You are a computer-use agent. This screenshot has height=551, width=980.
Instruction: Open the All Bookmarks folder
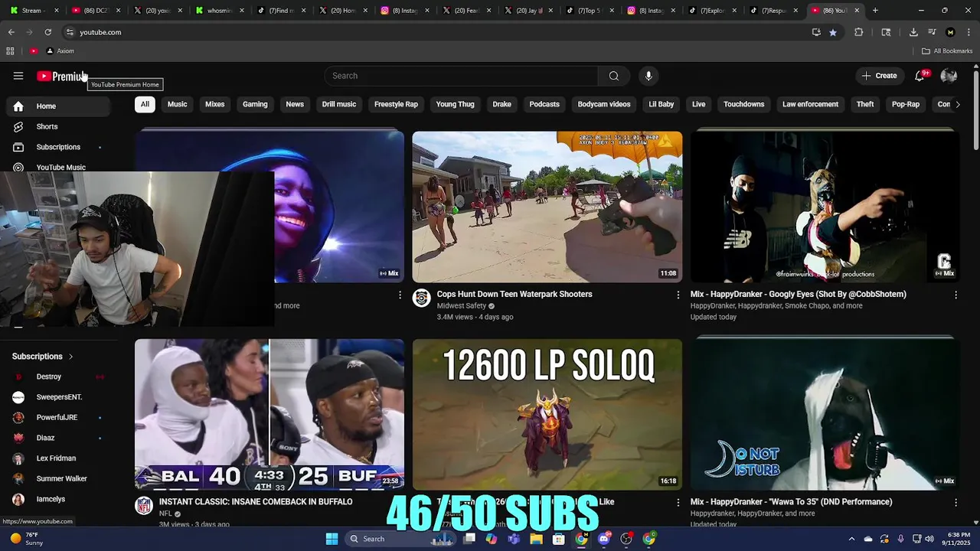point(947,51)
